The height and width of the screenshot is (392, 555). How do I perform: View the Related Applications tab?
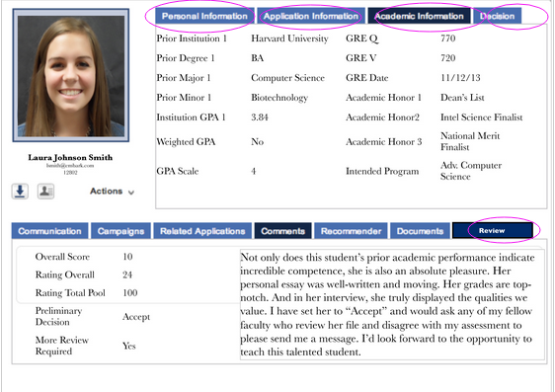[202, 231]
